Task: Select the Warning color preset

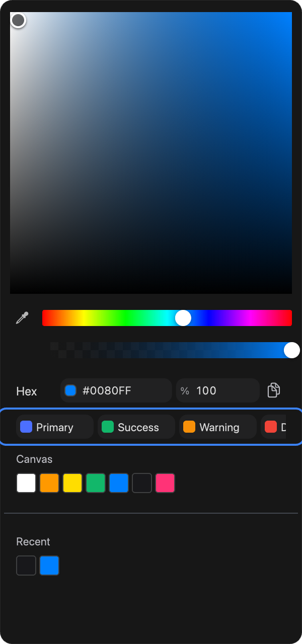Action: click(218, 427)
